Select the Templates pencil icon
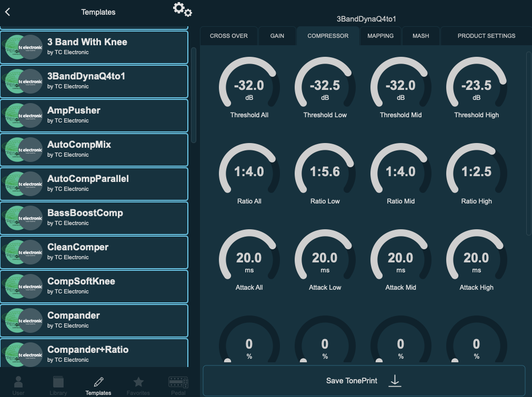Viewport: 532px width, 397px height. point(98,382)
